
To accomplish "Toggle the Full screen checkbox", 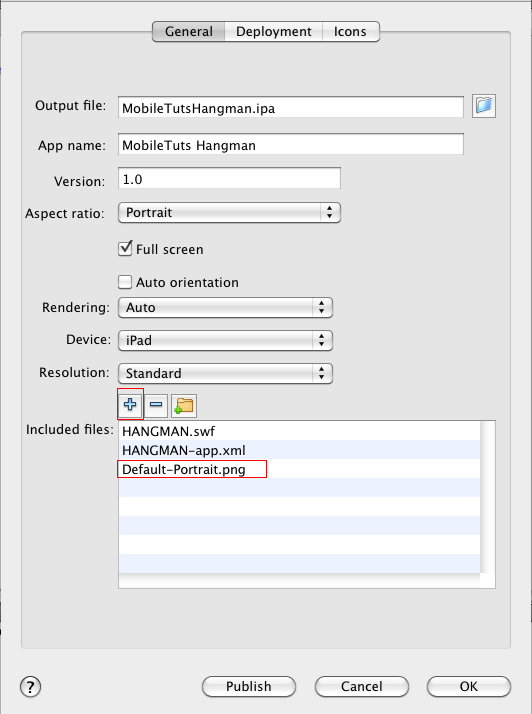I will click(x=125, y=249).
